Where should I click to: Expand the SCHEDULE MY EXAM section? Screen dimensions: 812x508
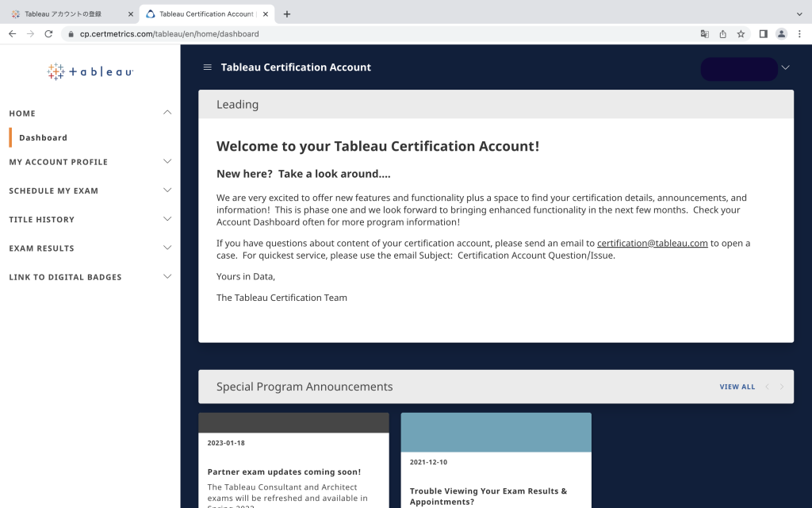(x=167, y=190)
